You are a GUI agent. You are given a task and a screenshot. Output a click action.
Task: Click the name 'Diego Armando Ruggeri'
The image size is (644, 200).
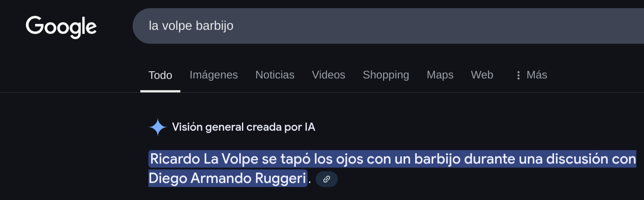(228, 178)
